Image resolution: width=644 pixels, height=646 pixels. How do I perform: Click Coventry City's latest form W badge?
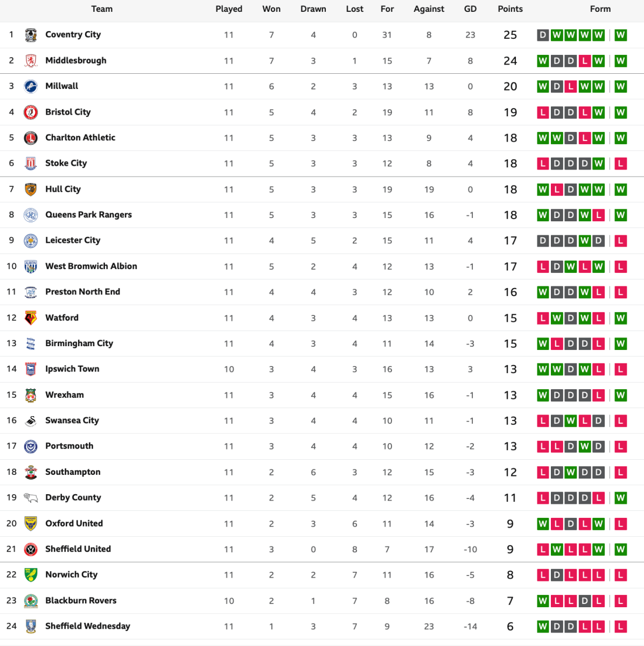tap(620, 35)
